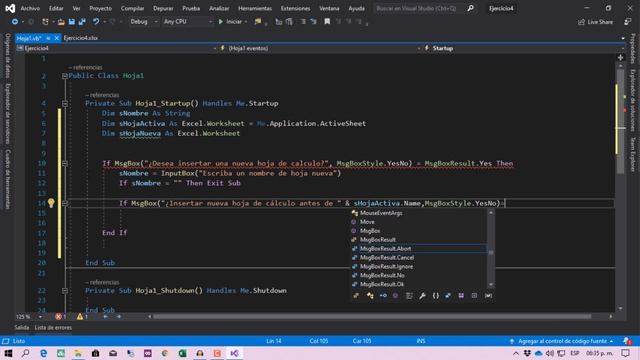Click the navigate backward circle icon
Image resolution: width=640 pixels, height=360 pixels.
point(15,22)
